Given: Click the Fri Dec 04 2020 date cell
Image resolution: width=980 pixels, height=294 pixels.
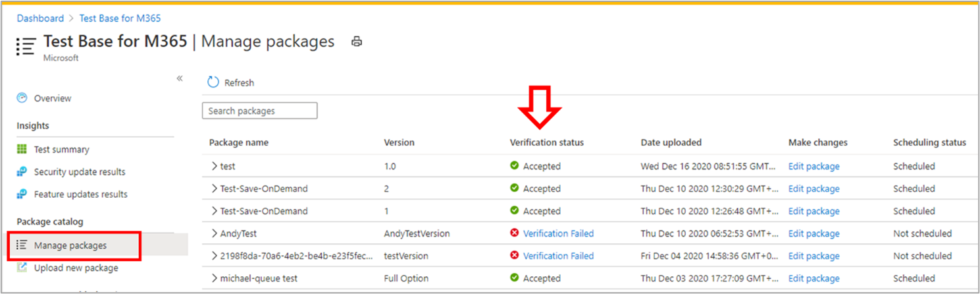Looking at the screenshot, I should [709, 256].
